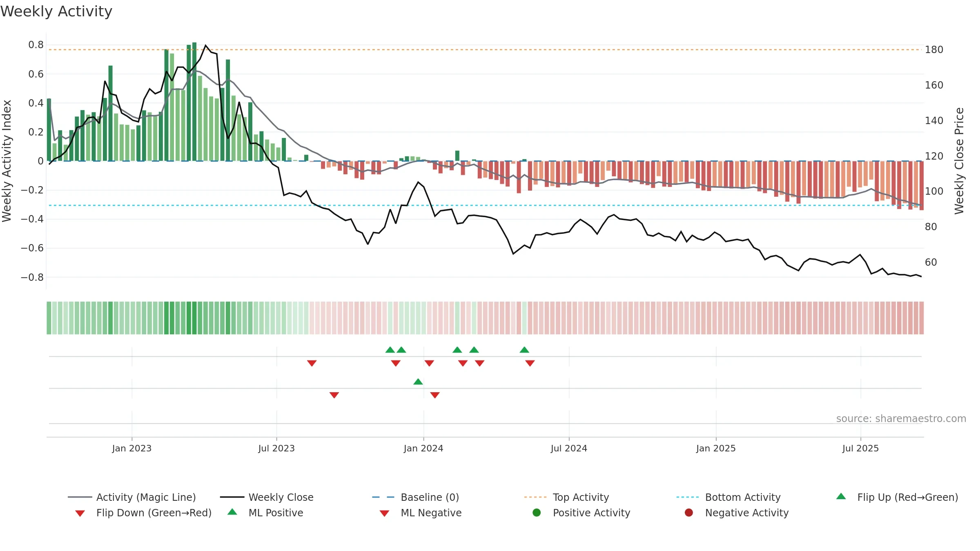
Task: Click first flip-down marker near Aug 2023
Action: 312,363
